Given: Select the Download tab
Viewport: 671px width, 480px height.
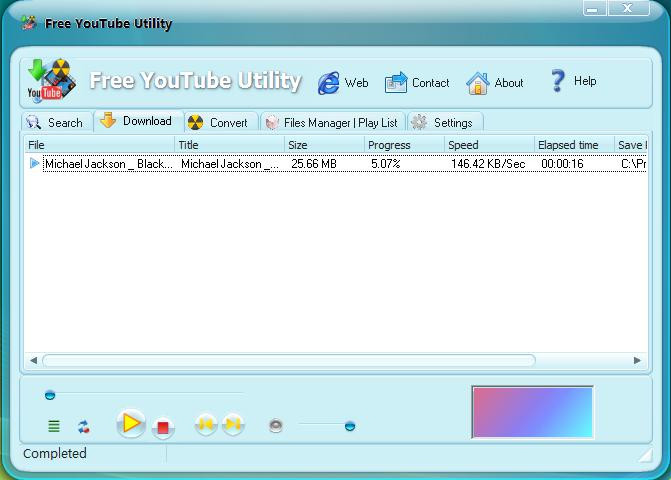Looking at the screenshot, I should click(138, 121).
